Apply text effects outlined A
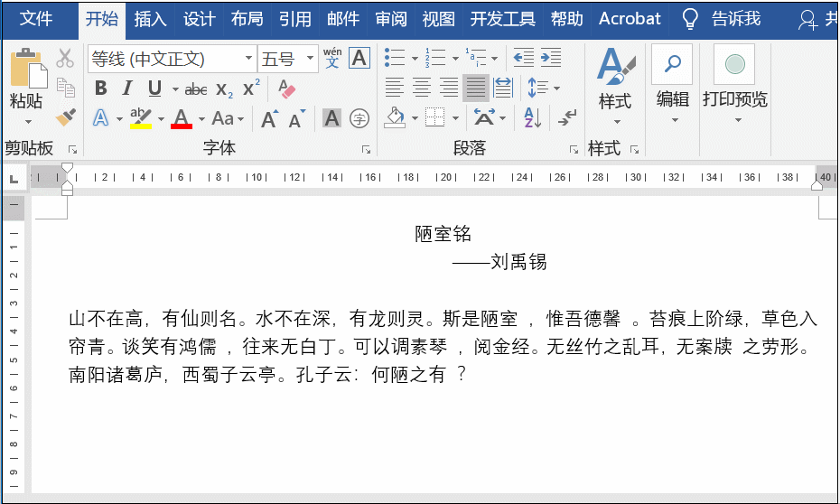The image size is (840, 504). point(101,117)
